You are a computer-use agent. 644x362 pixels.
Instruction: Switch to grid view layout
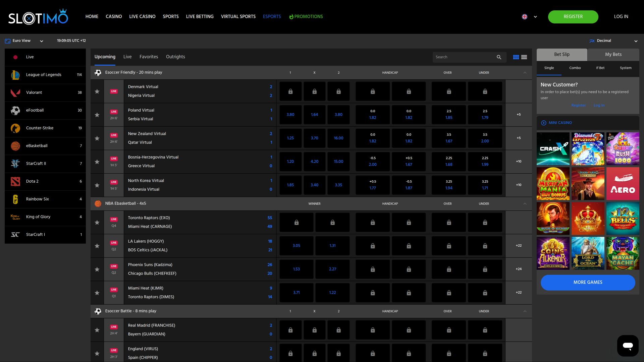pyautogui.click(x=516, y=57)
